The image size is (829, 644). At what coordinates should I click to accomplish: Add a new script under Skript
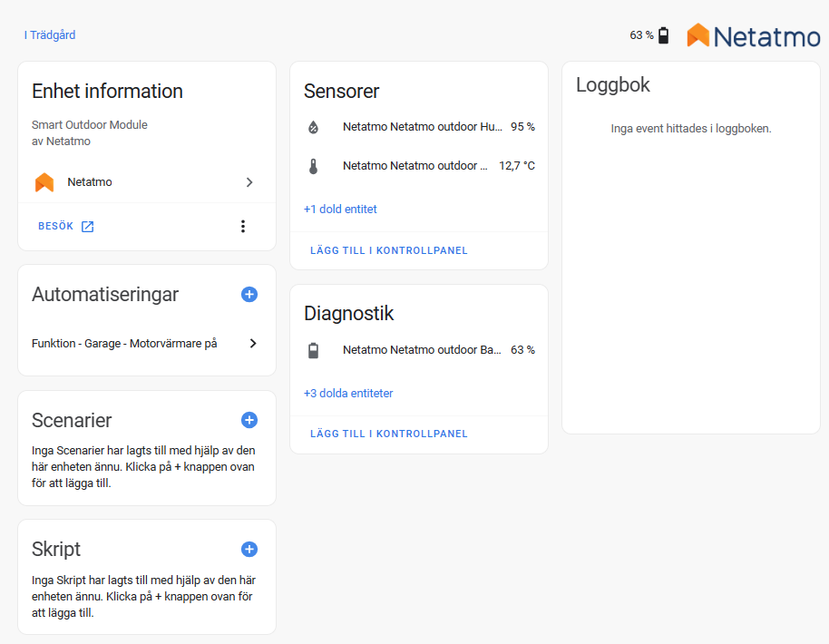[249, 550]
